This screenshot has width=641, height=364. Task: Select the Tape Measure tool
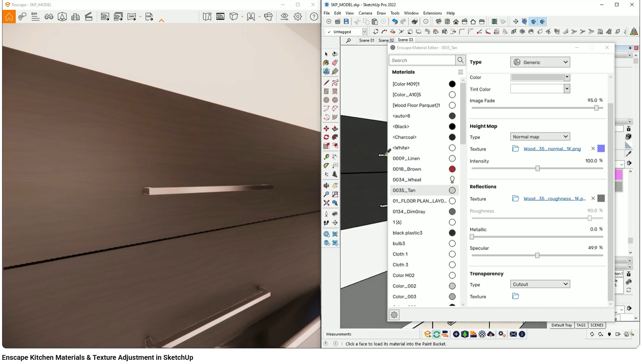(326, 157)
